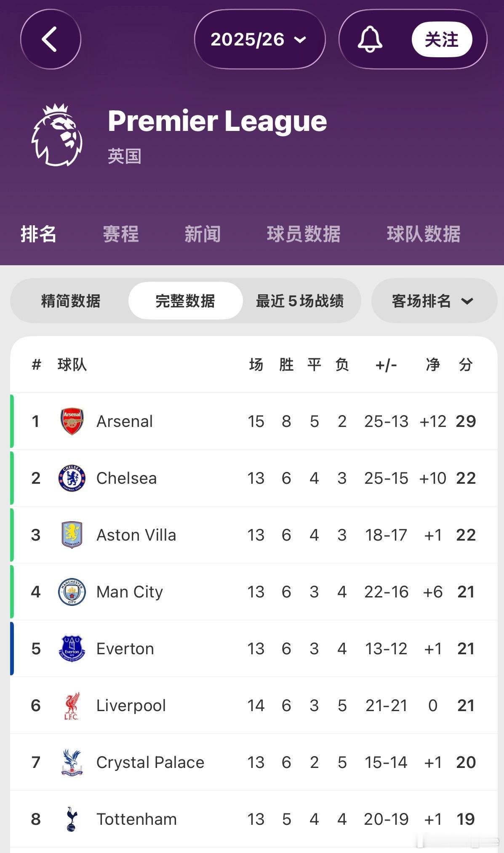Viewport: 504px width, 853px height.
Task: Tap the Tottenham club crest
Action: coord(72,819)
